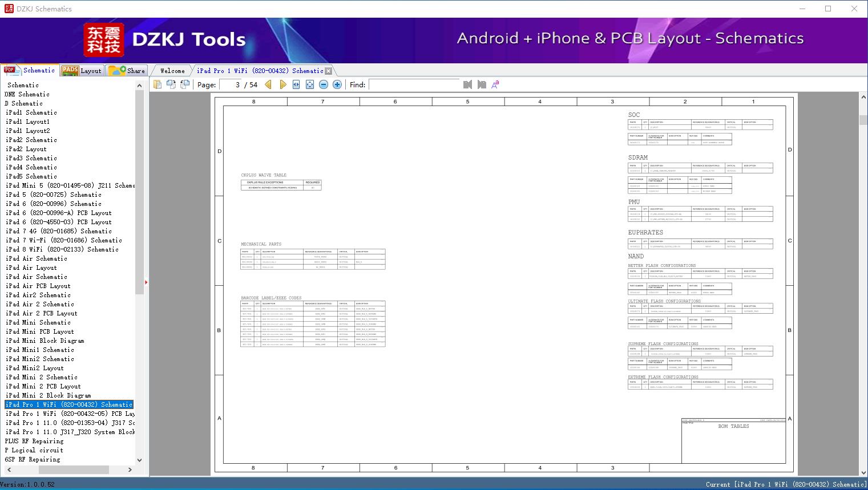Click the document viewer's scroll up arrow

863,98
